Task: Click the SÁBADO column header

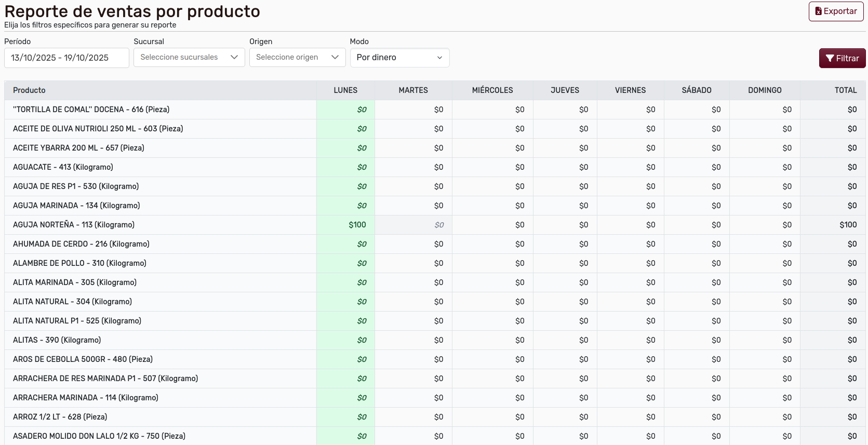Action: (x=697, y=90)
